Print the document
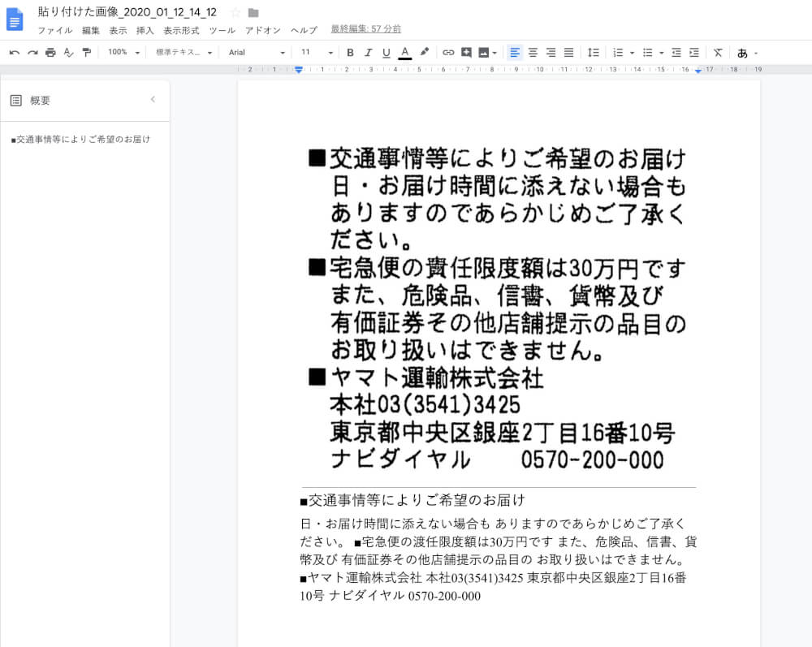 tap(50, 52)
